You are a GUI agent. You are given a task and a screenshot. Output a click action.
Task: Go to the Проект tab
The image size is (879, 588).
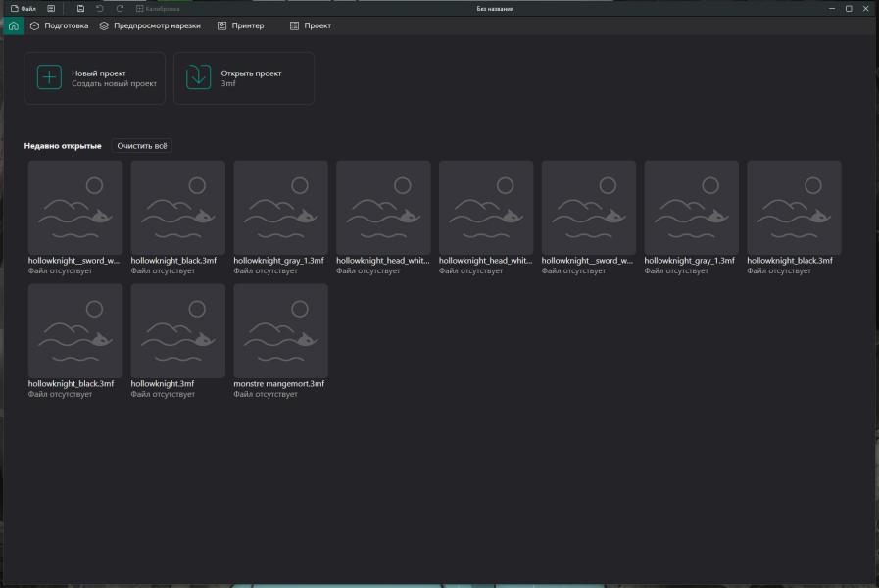[311, 25]
